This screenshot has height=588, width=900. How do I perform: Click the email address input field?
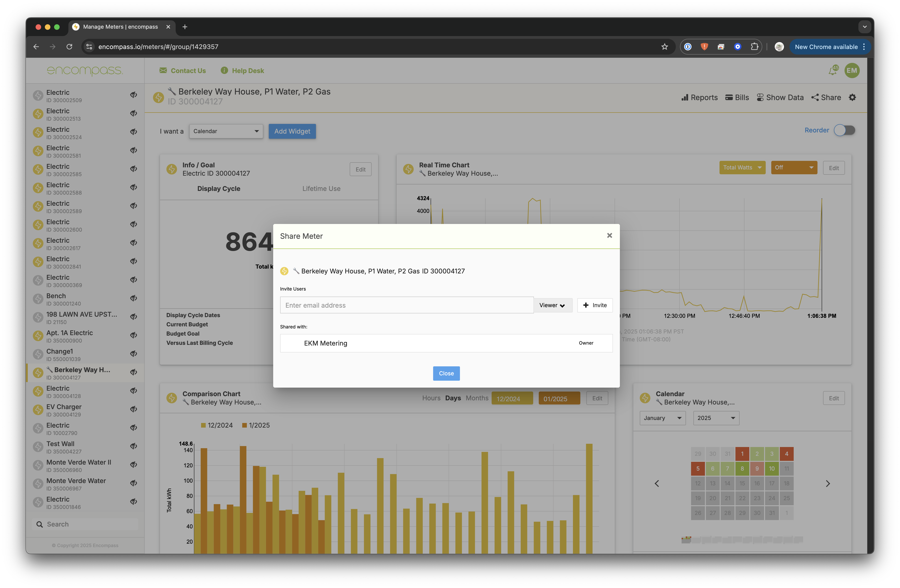tap(407, 305)
